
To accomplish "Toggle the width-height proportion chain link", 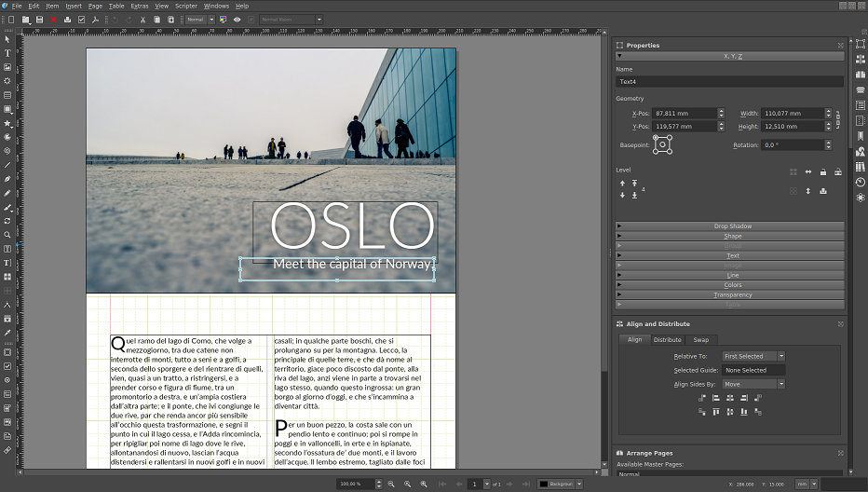I will 838,119.
